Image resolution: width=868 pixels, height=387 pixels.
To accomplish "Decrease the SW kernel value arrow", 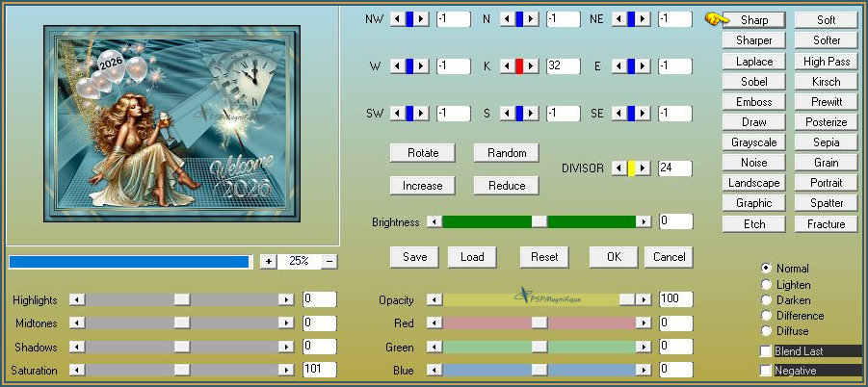I will [x=396, y=114].
